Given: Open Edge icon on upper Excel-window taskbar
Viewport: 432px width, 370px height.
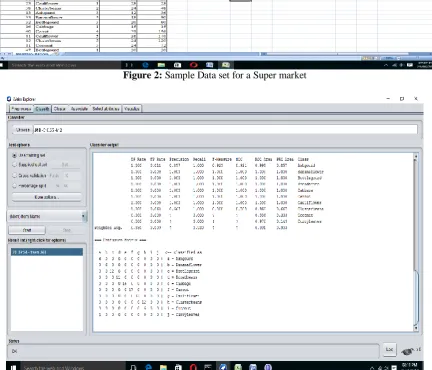Looking at the screenshot, I should point(145,65).
